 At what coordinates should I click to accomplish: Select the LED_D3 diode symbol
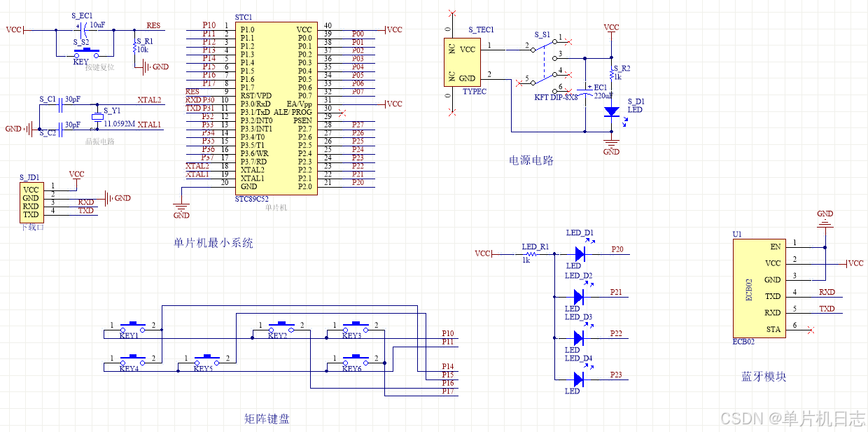tap(578, 337)
